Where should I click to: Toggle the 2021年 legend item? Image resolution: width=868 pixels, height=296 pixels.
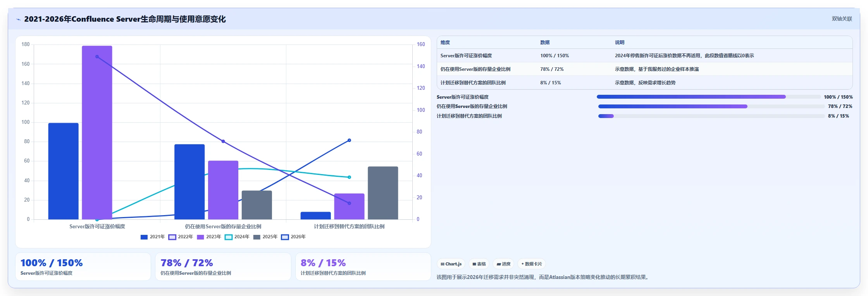click(153, 237)
